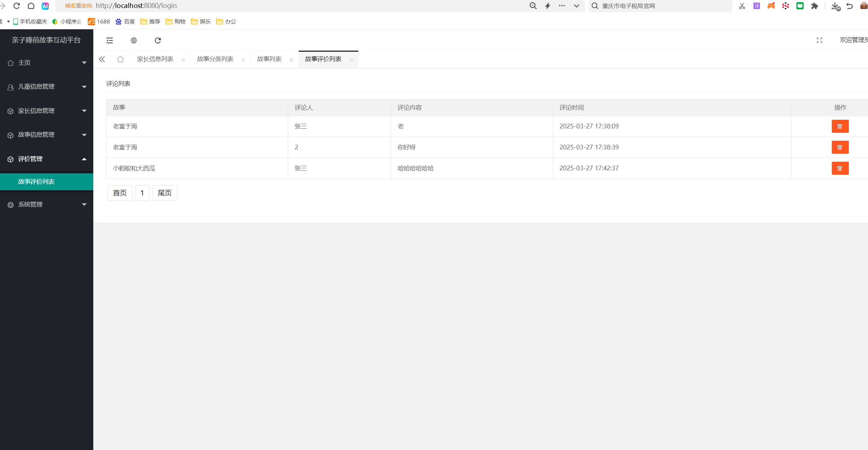Viewport: 868px width, 450px height.
Task: Go to 尾页 last page button
Action: [164, 193]
